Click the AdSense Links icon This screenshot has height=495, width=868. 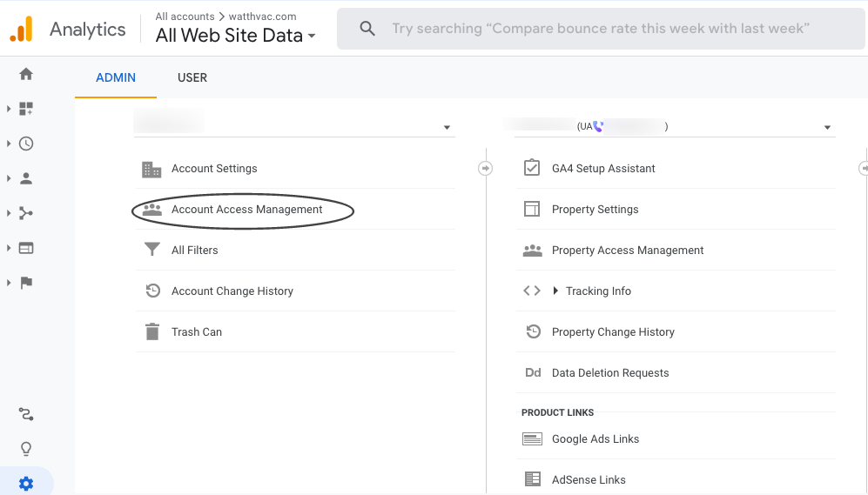point(533,479)
